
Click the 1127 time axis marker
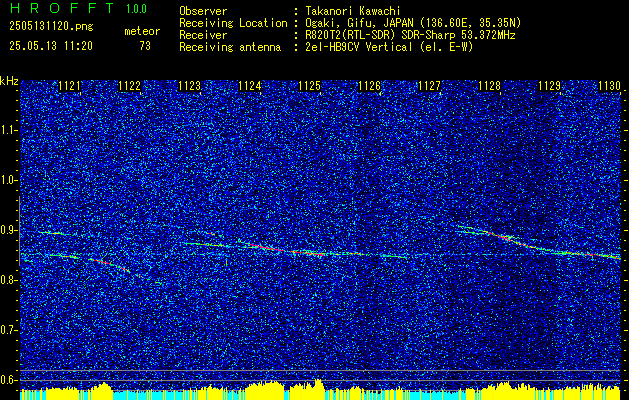(x=430, y=86)
